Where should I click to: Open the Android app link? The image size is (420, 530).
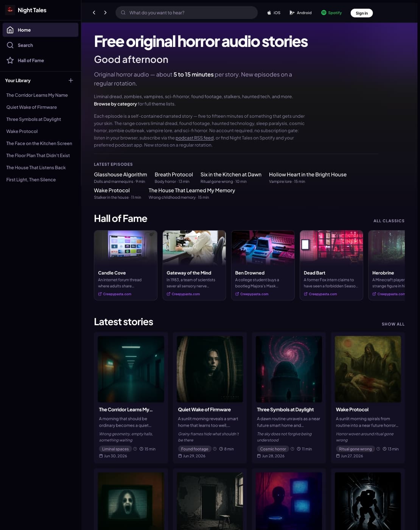[301, 12]
